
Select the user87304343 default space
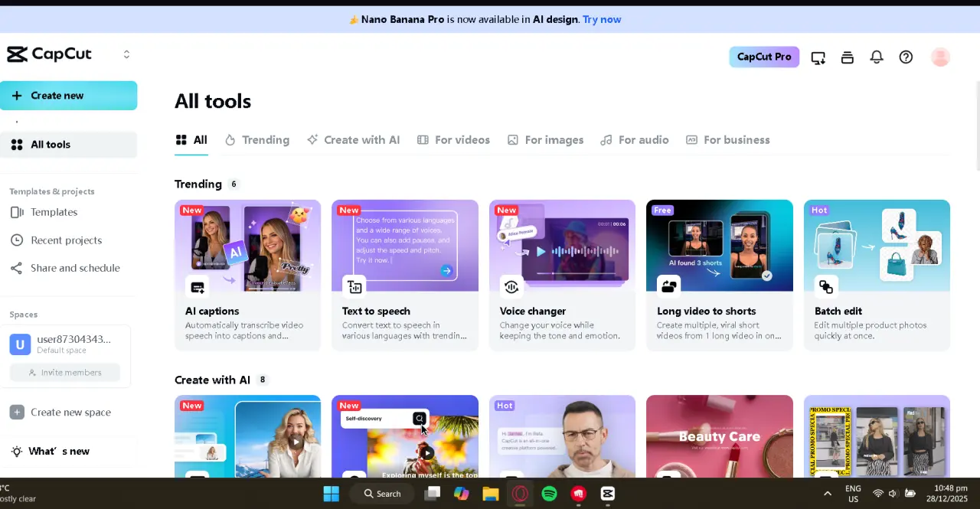(65, 344)
